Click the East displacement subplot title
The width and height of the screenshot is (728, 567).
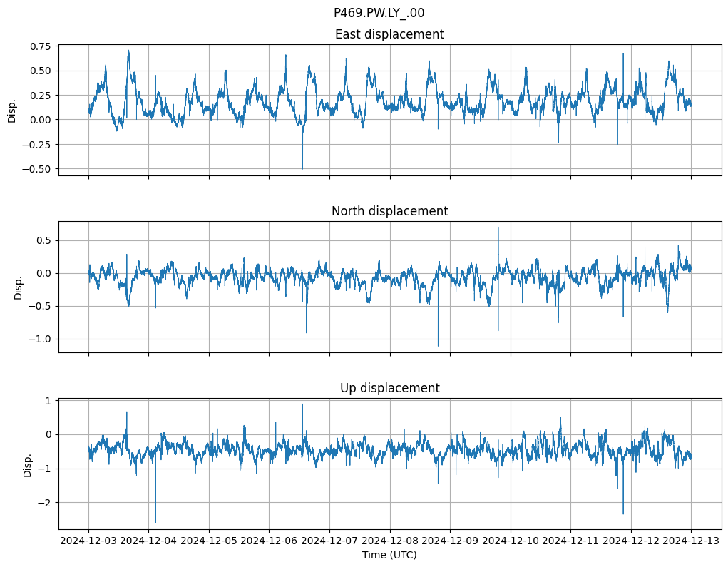pos(389,34)
